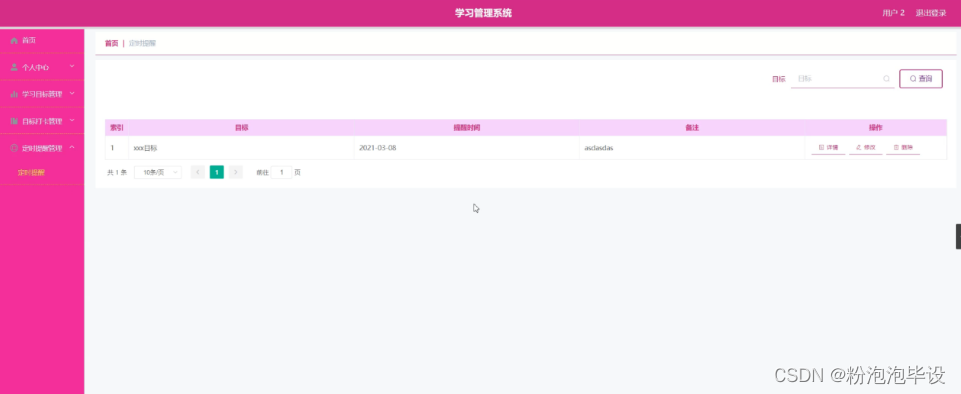Click 删除 for the xxx目标 row
The width and height of the screenshot is (961, 394).
tap(903, 148)
